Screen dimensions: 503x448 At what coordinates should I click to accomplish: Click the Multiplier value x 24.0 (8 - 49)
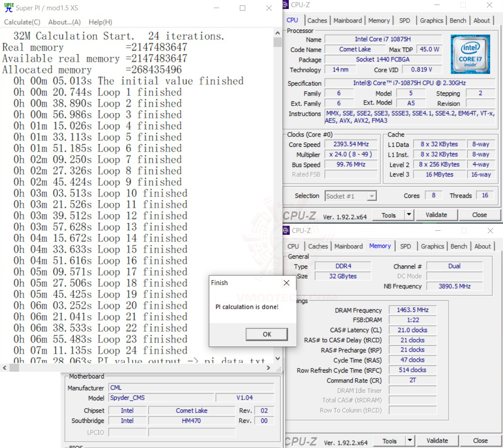(351, 154)
